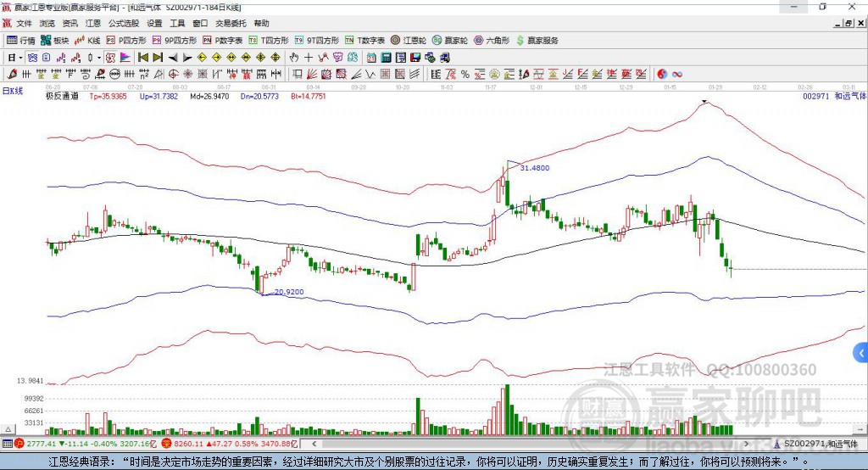Open the 六角形 hexagon tool

click(x=492, y=41)
